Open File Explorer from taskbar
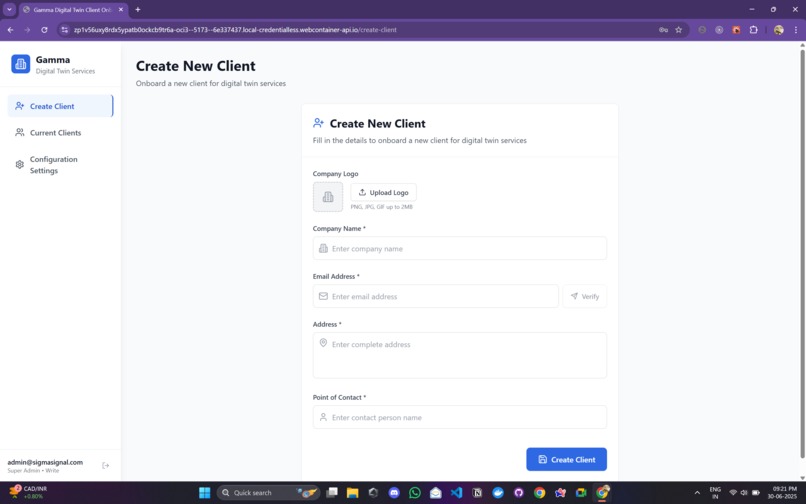The height and width of the screenshot is (504, 806). (x=353, y=493)
